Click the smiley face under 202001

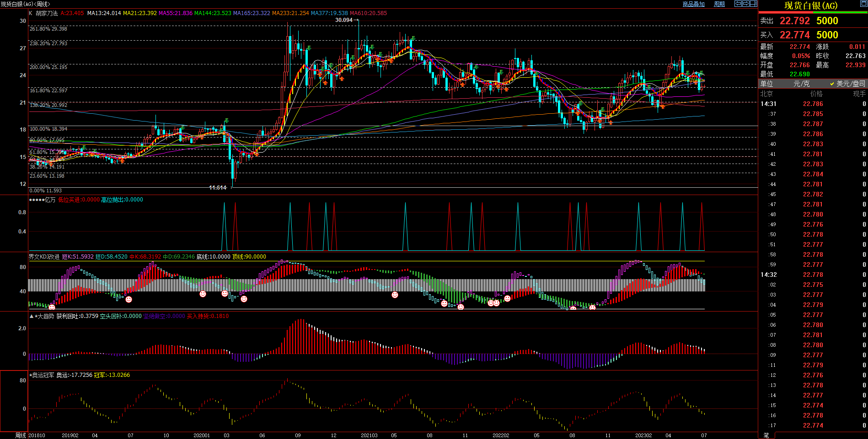pyautogui.click(x=203, y=294)
